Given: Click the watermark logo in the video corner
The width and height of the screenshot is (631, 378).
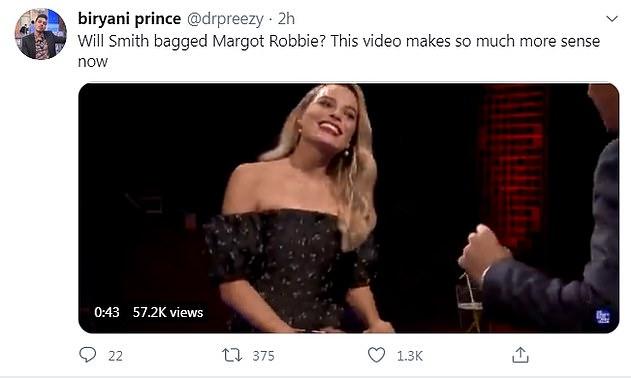Looking at the screenshot, I should click(x=602, y=317).
